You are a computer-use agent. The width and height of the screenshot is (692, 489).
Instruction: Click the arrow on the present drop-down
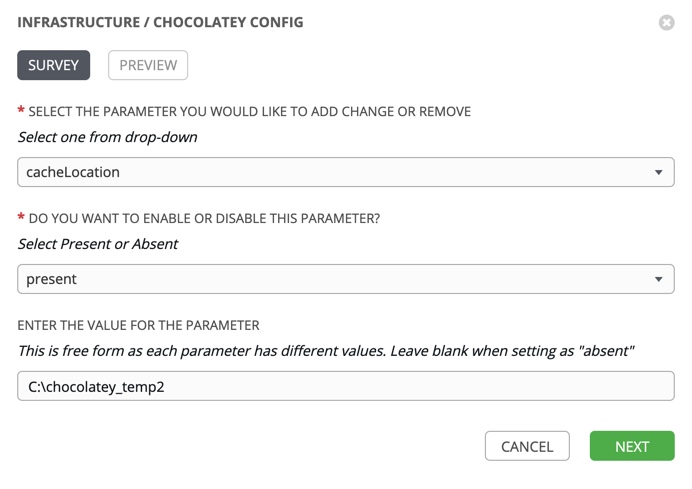[658, 279]
